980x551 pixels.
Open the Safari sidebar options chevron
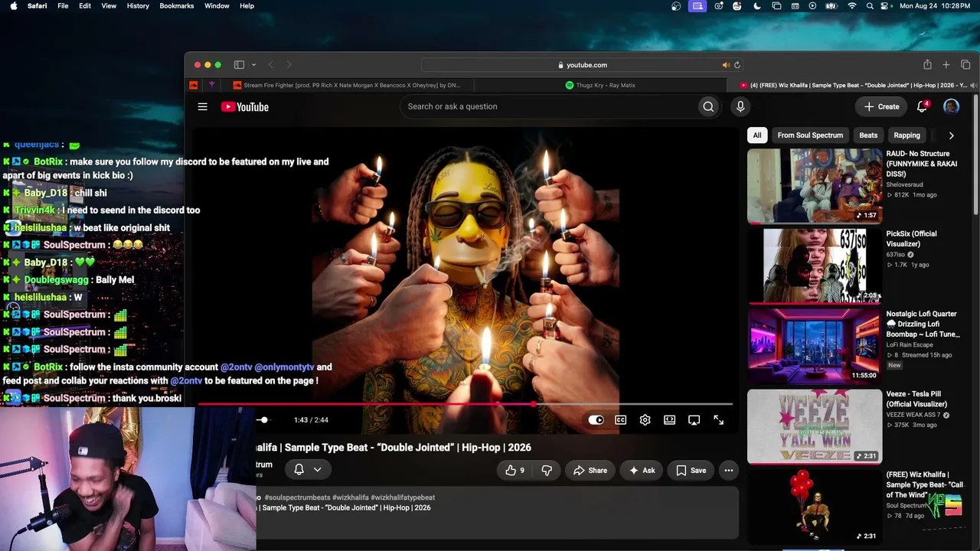click(253, 65)
